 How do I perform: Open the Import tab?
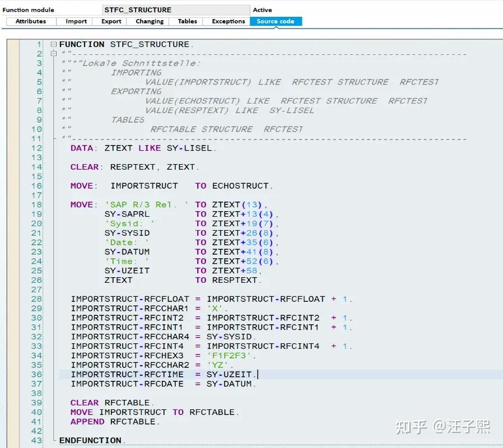pyautogui.click(x=76, y=21)
